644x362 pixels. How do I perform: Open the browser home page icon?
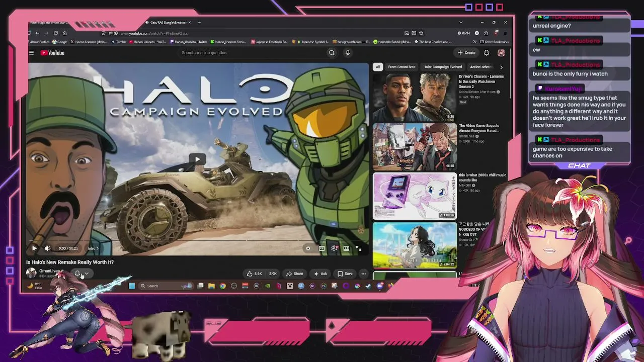[64, 33]
